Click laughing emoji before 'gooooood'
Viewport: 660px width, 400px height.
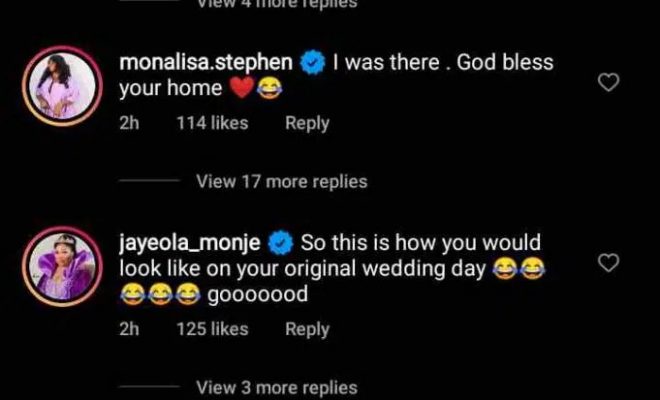tap(188, 294)
